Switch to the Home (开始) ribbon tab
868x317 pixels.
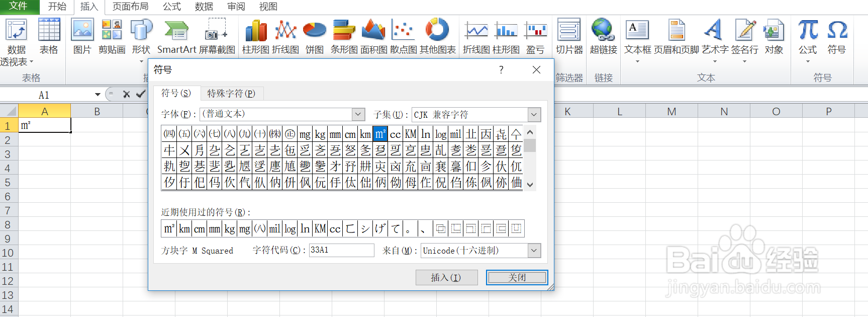57,7
